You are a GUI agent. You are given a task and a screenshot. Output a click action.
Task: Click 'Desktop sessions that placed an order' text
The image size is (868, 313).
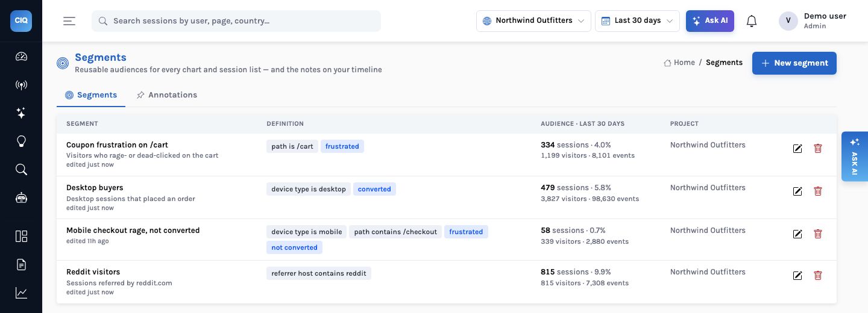(131, 199)
